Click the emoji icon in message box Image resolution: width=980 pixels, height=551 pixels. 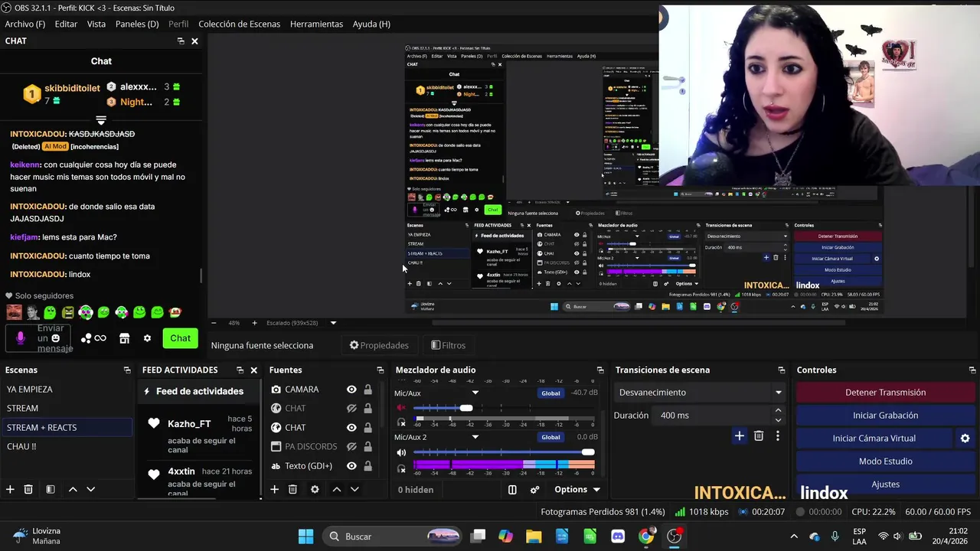[55, 338]
